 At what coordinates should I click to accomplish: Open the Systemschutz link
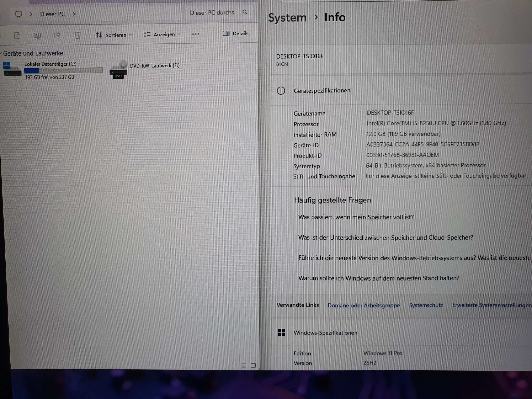click(426, 305)
